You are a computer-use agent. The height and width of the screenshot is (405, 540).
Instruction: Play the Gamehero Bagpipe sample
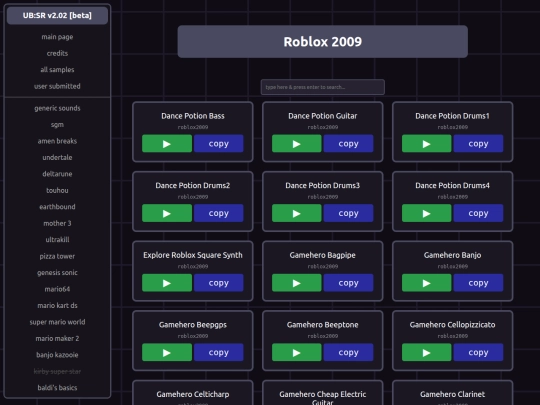[297, 283]
